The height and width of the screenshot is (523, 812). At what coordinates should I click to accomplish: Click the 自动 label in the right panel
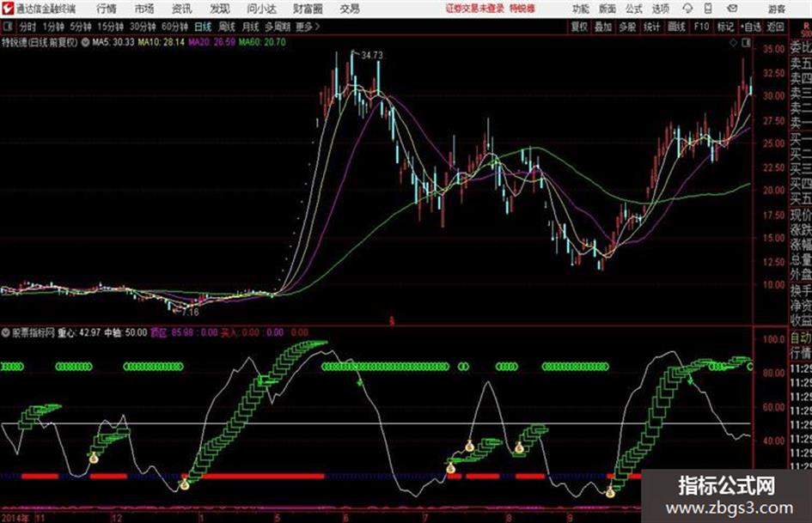(801, 338)
